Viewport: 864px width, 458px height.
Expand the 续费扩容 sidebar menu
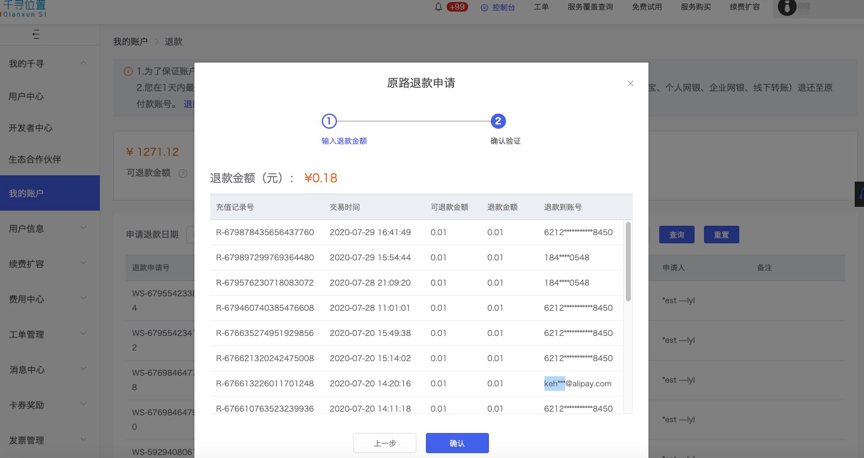tap(83, 263)
